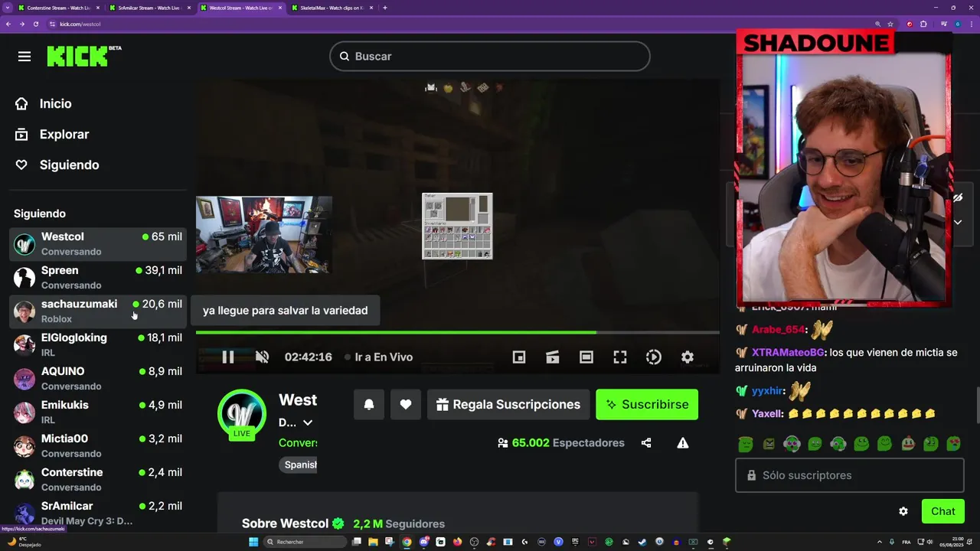
Task: Unmute the stream audio
Action: tap(262, 357)
